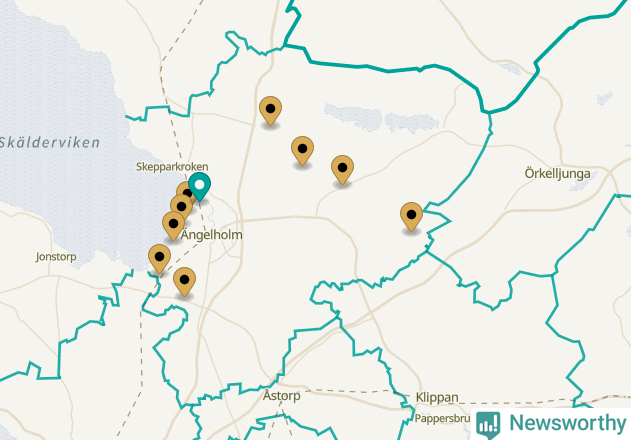Click the teal map pin near Skepparkroken
Image resolution: width=631 pixels, height=440 pixels.
point(199,186)
